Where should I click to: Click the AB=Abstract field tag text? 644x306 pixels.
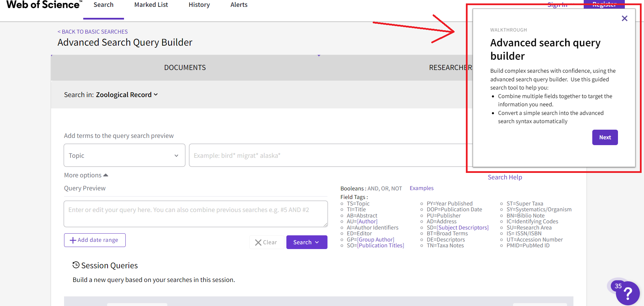pos(362,215)
